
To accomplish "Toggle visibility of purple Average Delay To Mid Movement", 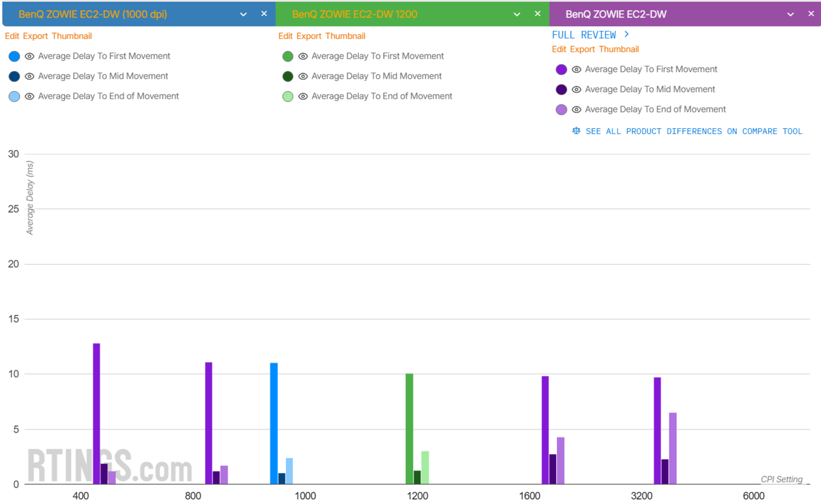I will point(576,89).
